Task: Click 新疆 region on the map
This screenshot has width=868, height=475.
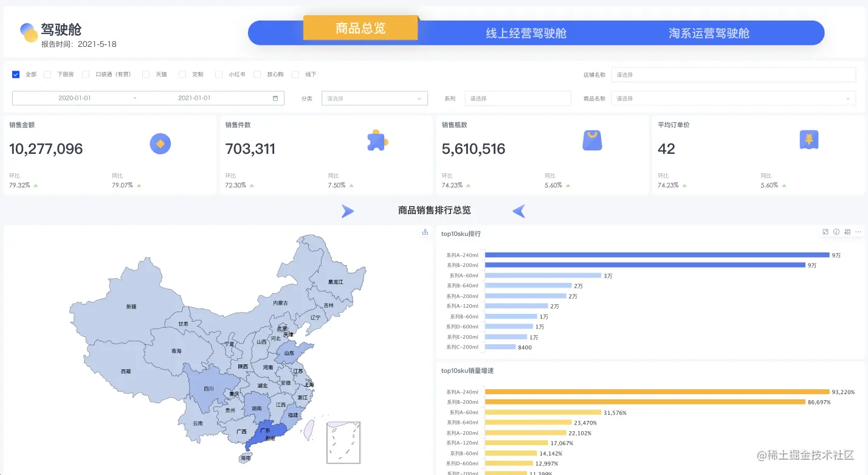Action: [x=131, y=307]
